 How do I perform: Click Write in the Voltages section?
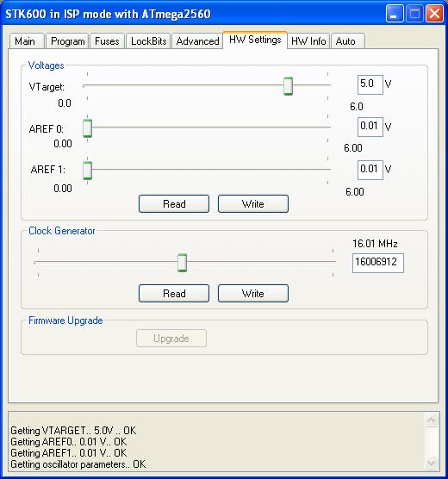click(253, 204)
